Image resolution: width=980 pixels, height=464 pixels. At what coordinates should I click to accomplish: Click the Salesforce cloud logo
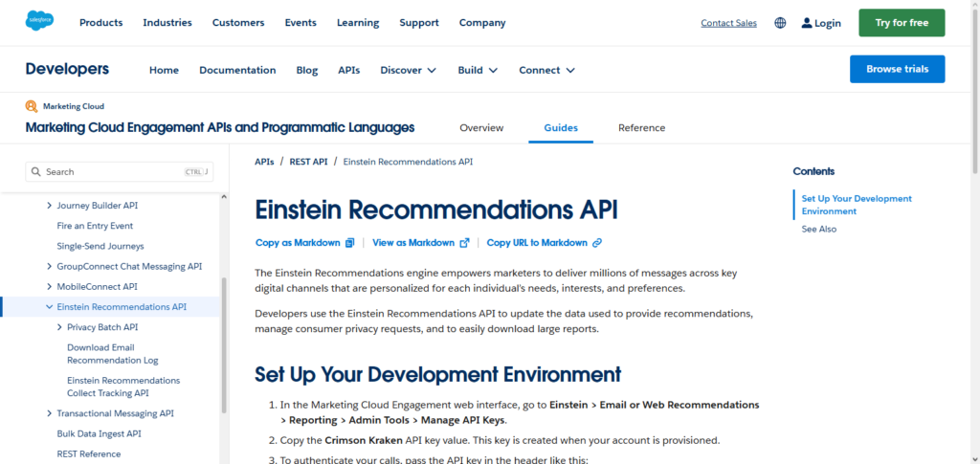point(39,21)
